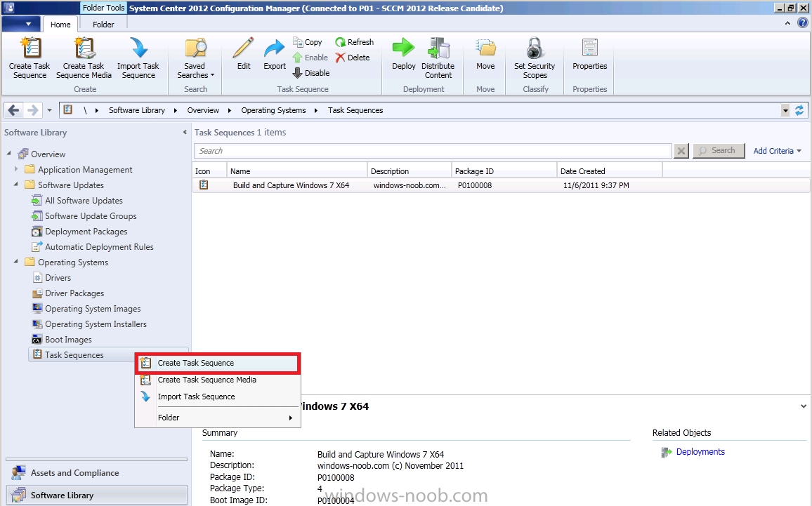Screen dimensions: 812x506
Task: Collapse the details pane chevron
Action: tap(803, 406)
